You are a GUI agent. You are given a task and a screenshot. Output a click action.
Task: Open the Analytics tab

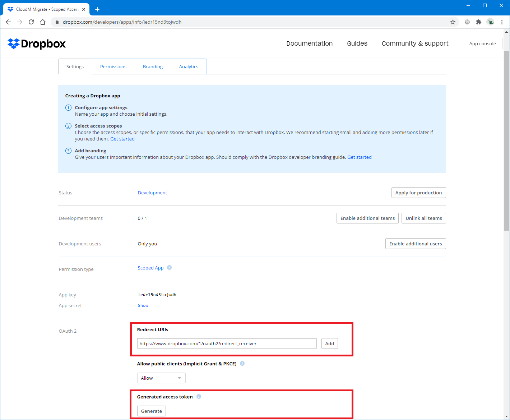point(189,66)
